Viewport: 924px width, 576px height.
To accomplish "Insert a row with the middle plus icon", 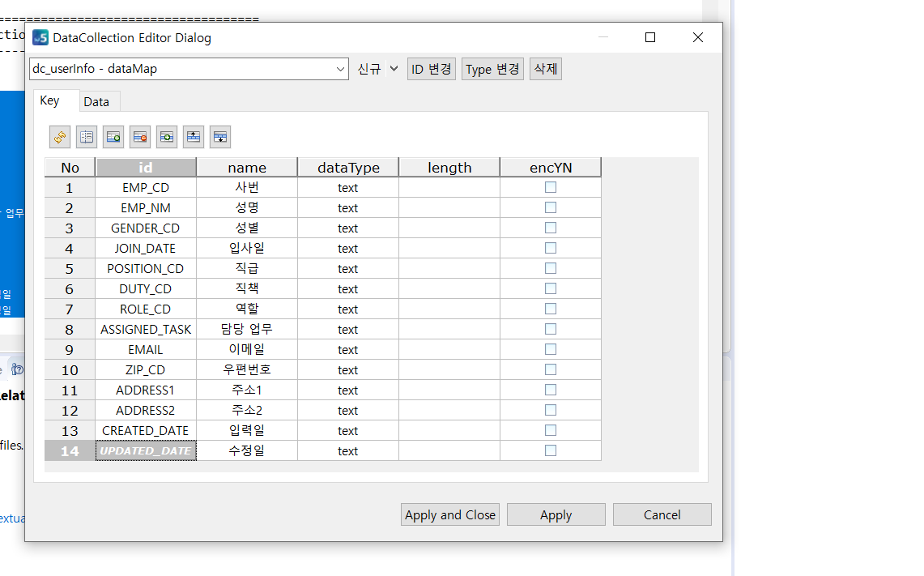I will click(x=167, y=137).
